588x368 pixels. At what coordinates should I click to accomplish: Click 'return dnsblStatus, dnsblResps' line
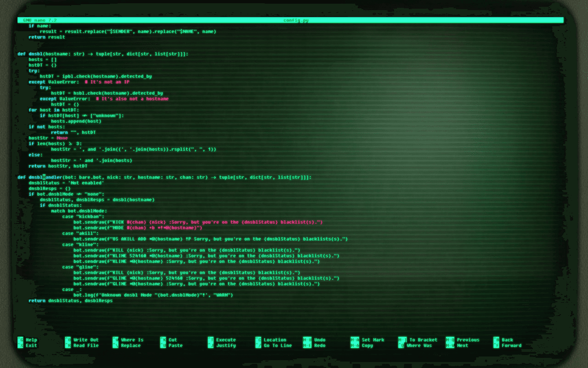70,300
